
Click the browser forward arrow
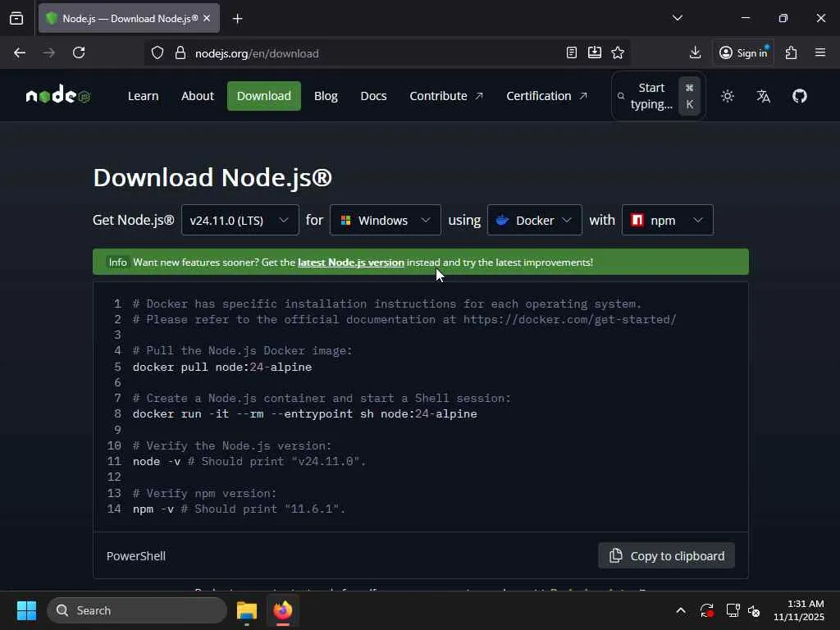tap(48, 52)
